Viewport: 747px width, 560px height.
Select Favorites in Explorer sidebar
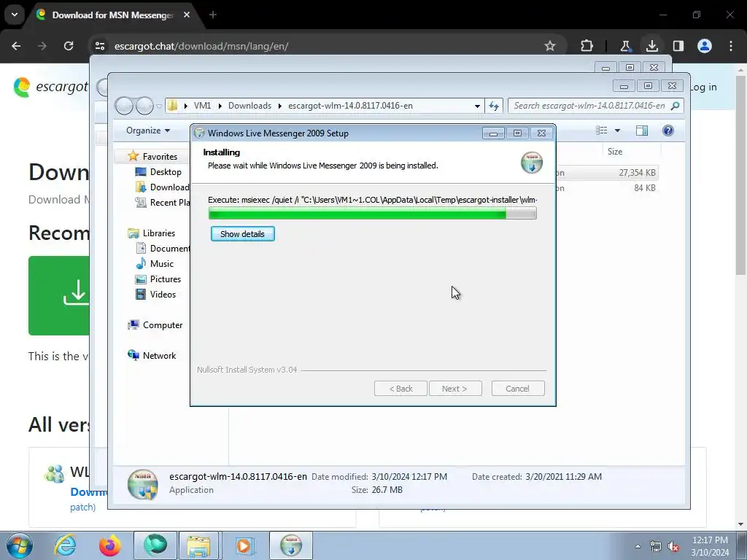point(160,157)
